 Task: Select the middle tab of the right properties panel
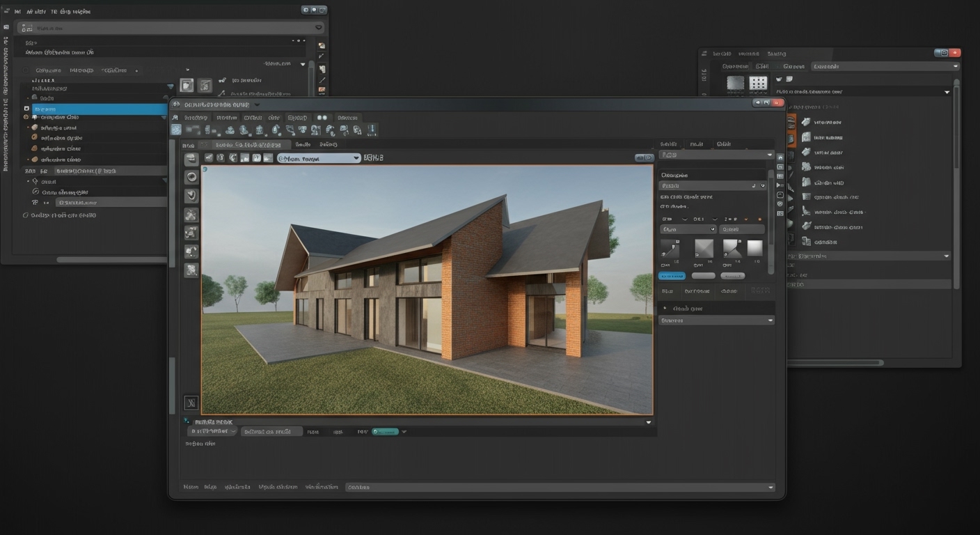[x=697, y=144]
